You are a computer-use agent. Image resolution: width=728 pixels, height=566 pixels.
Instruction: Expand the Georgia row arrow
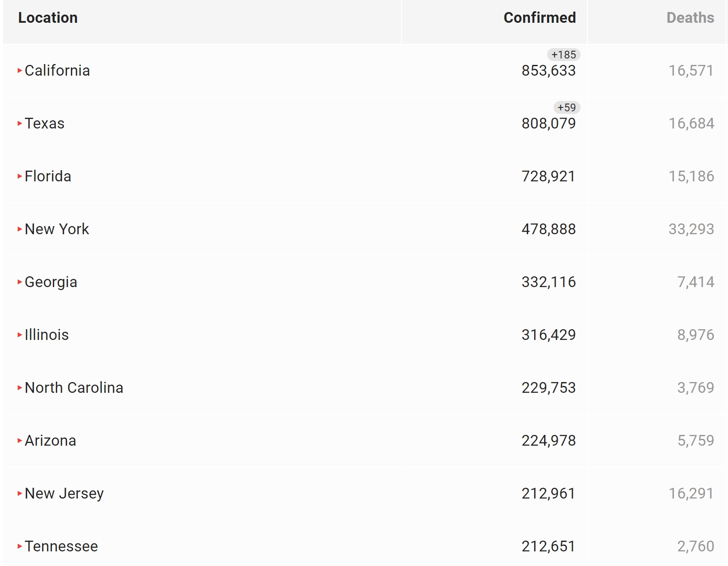click(20, 282)
